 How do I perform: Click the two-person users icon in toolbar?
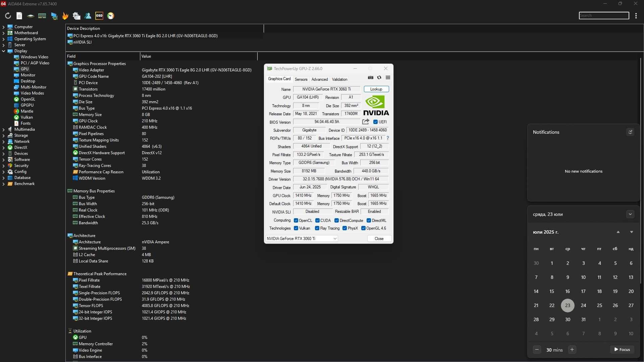click(88, 16)
